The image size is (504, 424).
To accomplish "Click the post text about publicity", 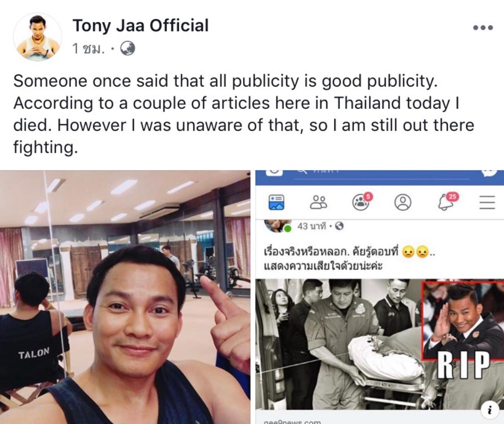I will pos(244,114).
